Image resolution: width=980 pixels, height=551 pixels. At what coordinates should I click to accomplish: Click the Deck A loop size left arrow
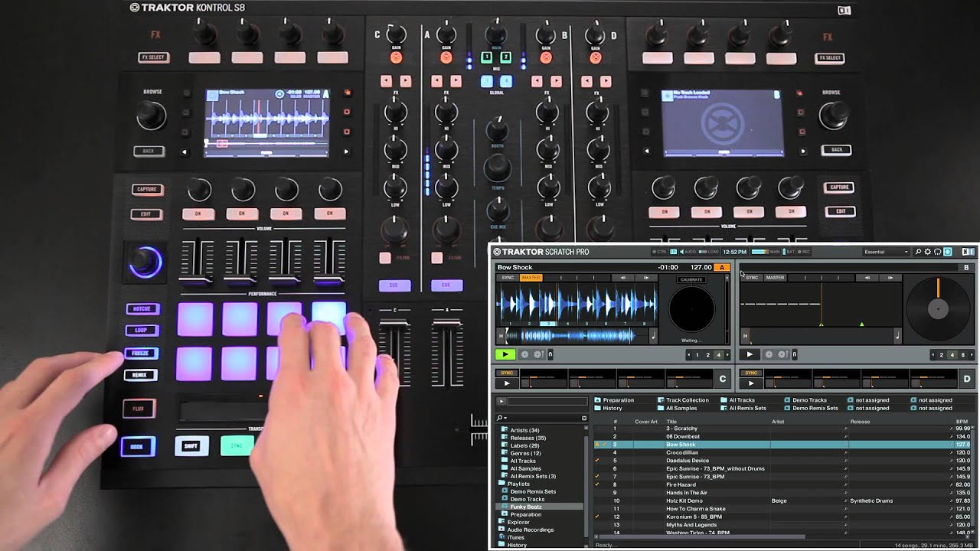click(688, 354)
